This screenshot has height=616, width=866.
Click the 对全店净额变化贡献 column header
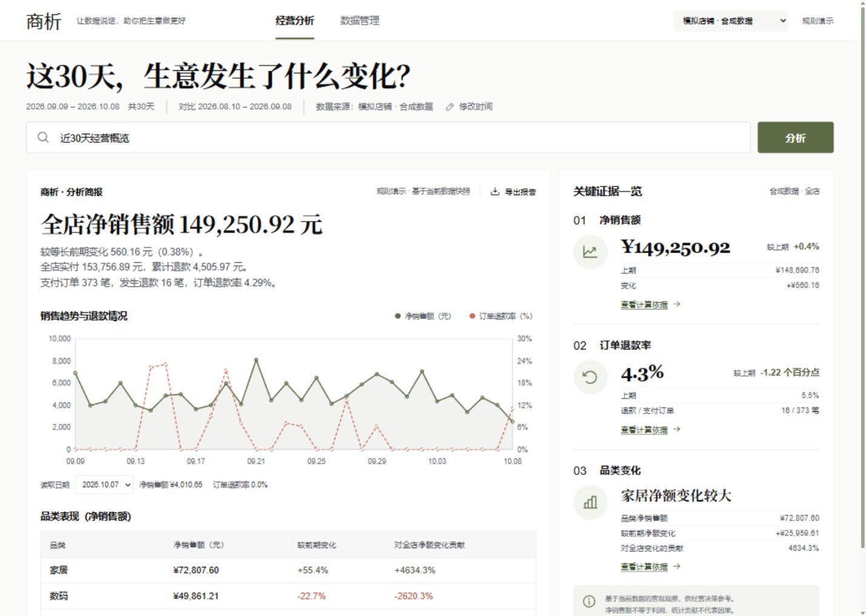[429, 545]
